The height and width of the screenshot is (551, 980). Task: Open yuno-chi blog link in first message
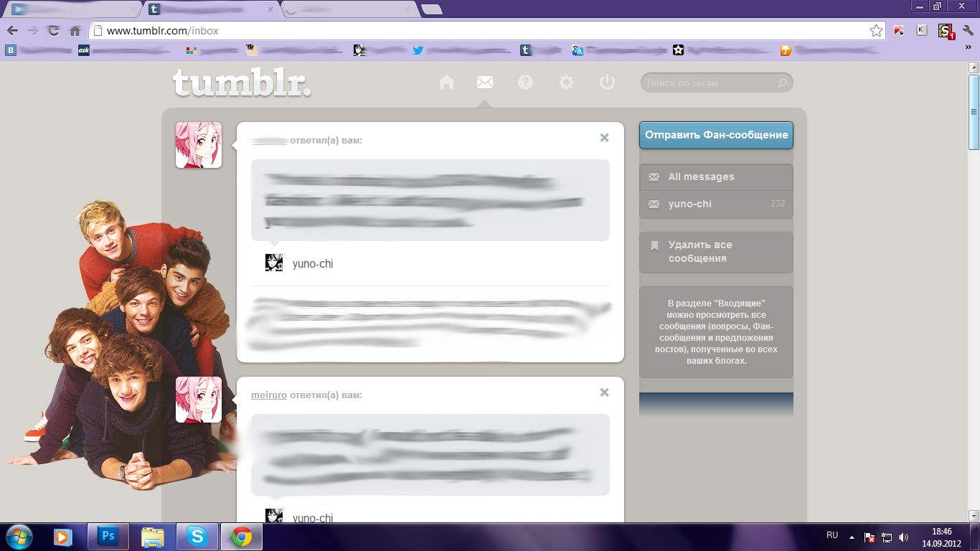[x=313, y=264]
